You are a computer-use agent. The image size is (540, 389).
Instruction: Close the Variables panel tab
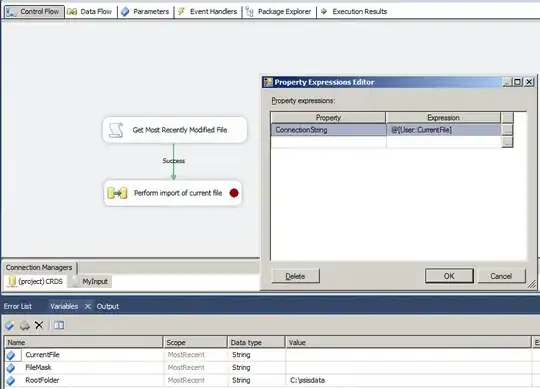[87, 306]
